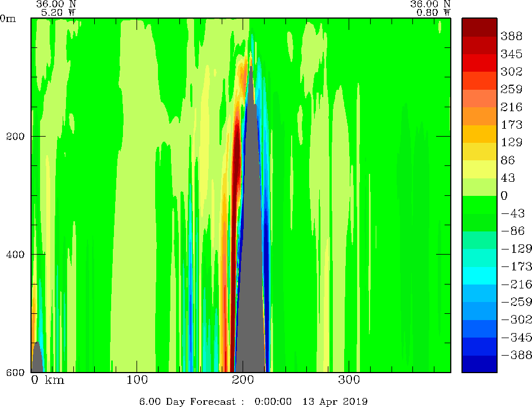532x407 pixels.
Task: Click the 13 Apr 2019 date text
Action: point(335,401)
